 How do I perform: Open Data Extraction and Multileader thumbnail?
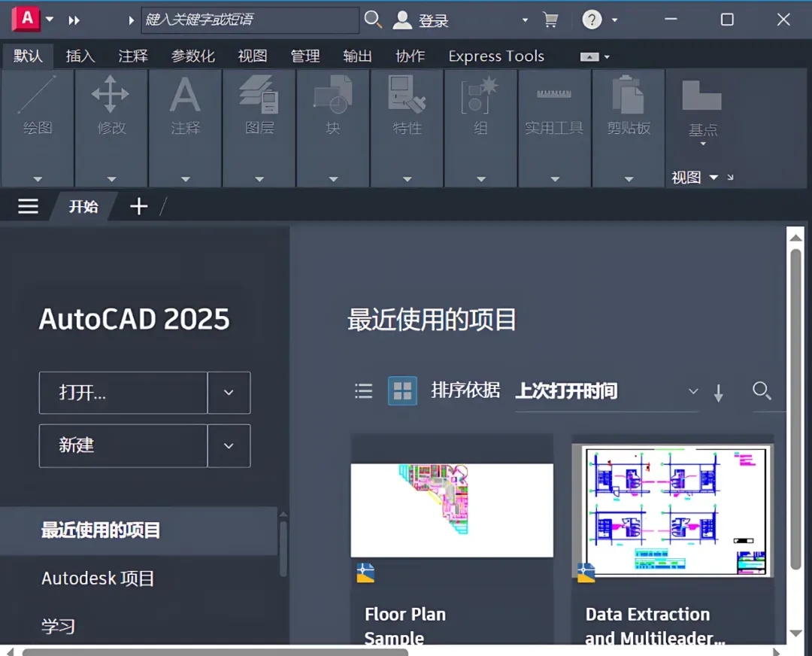point(672,510)
